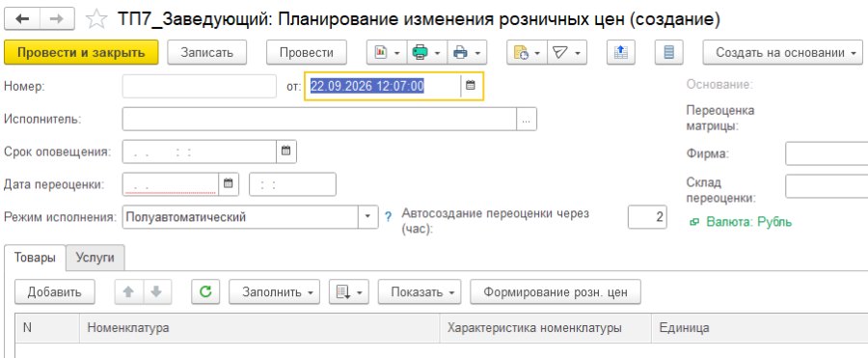Click Характеристика номенклатуры column header
The height and width of the screenshot is (358, 868).
point(546,327)
